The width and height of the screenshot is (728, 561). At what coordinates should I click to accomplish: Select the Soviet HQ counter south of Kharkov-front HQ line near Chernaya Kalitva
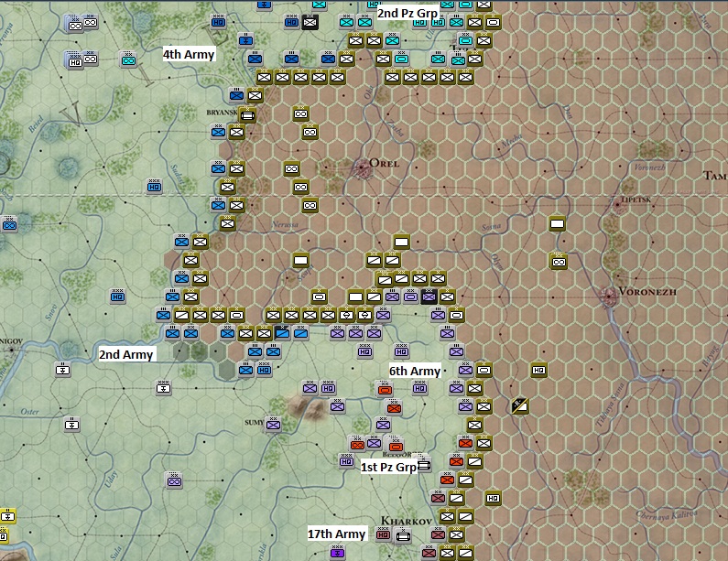[493, 499]
